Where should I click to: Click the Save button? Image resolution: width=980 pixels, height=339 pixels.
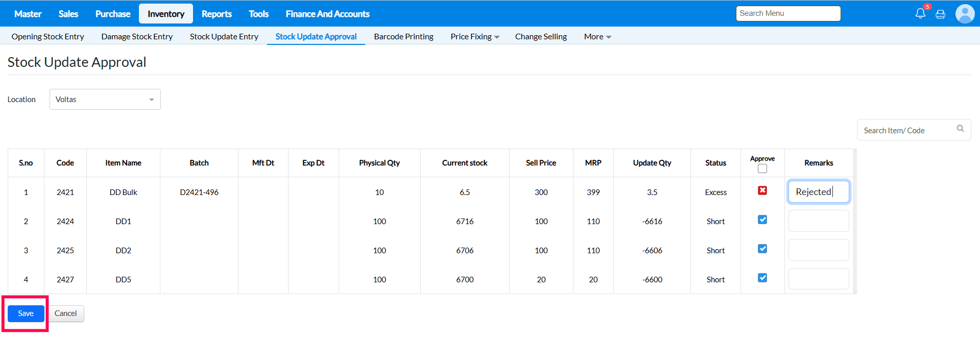26,313
